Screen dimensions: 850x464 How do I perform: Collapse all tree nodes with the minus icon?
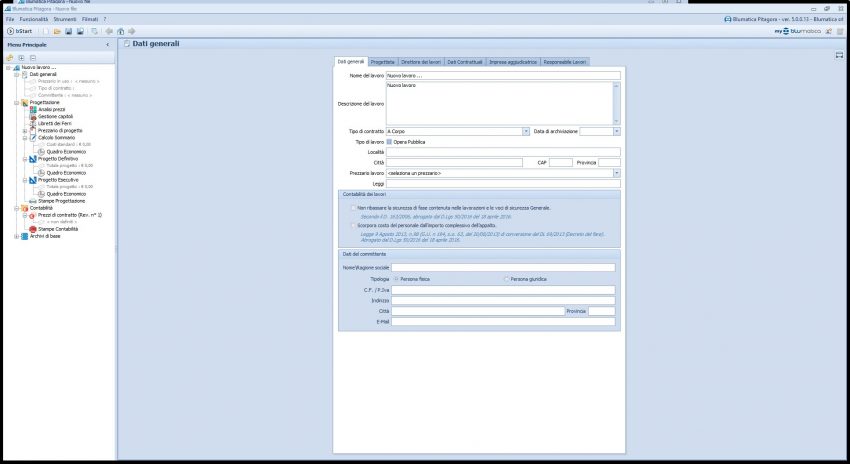pos(33,58)
